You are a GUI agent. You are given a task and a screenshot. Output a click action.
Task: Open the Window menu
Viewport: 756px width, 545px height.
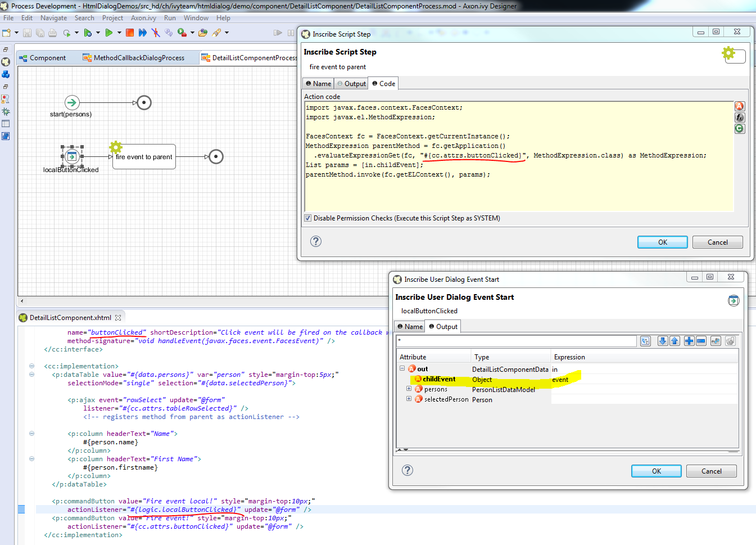[x=196, y=18]
